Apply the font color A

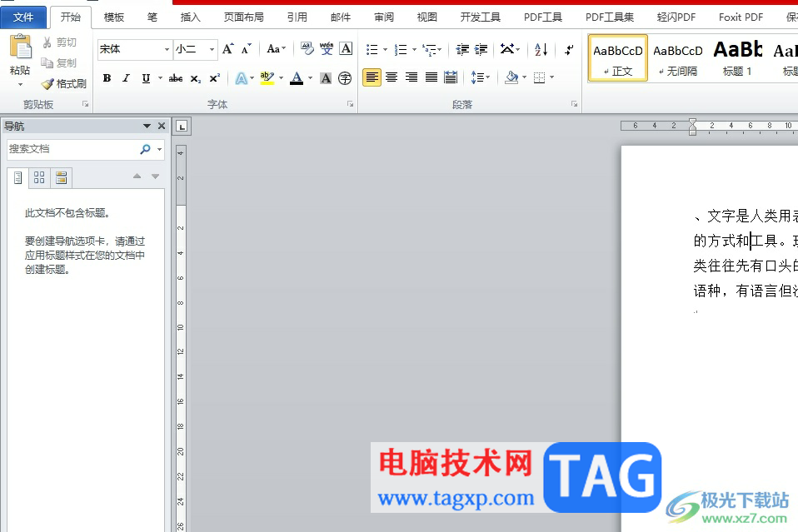[x=297, y=78]
